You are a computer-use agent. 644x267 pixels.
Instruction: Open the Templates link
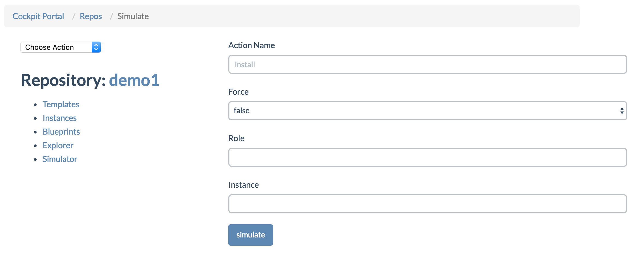61,105
